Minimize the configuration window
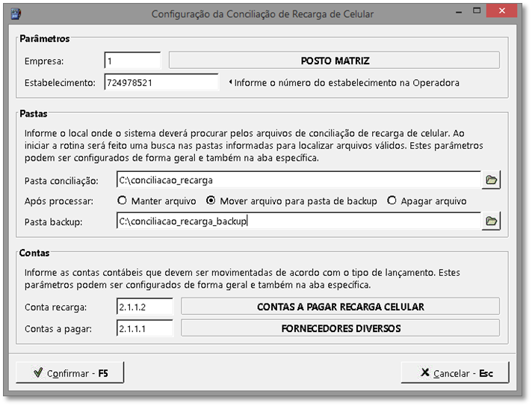532x406 pixels. [x=459, y=11]
